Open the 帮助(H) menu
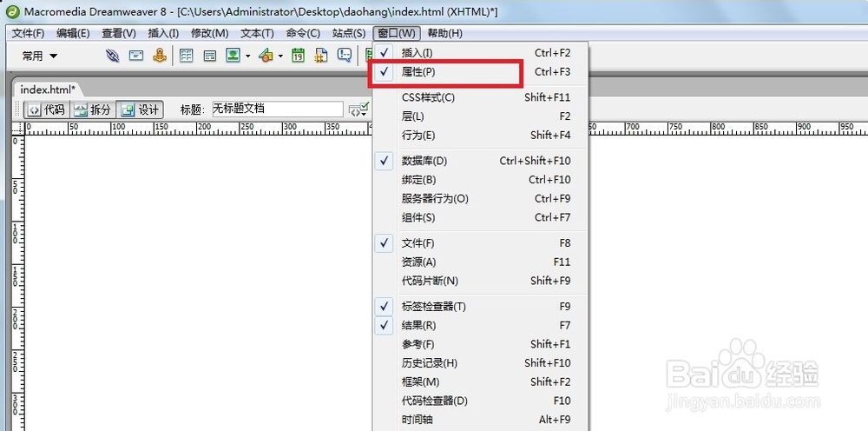This screenshot has width=868, height=431. tap(445, 33)
